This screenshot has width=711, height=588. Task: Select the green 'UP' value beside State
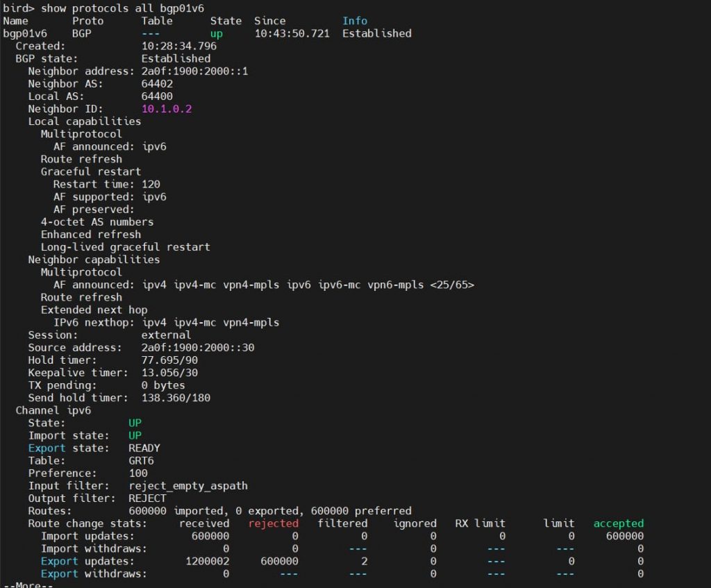pos(135,423)
